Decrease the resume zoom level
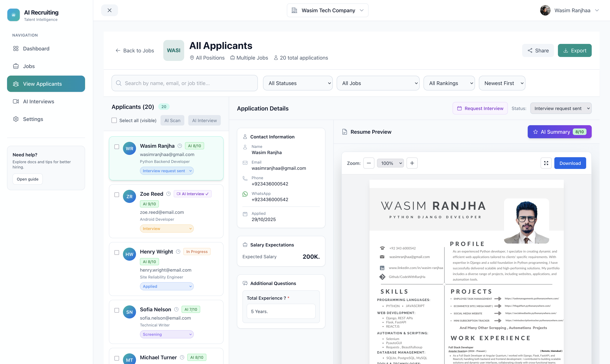The width and height of the screenshot is (610, 364). coord(369,163)
